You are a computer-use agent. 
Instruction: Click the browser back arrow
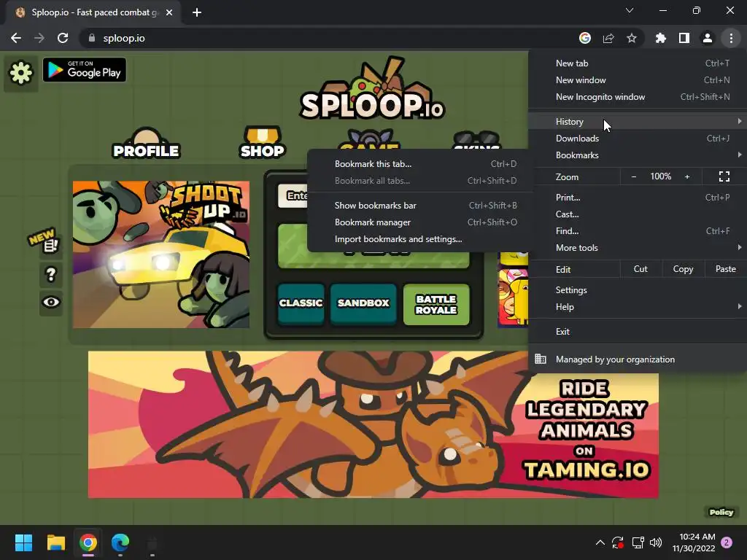point(16,38)
